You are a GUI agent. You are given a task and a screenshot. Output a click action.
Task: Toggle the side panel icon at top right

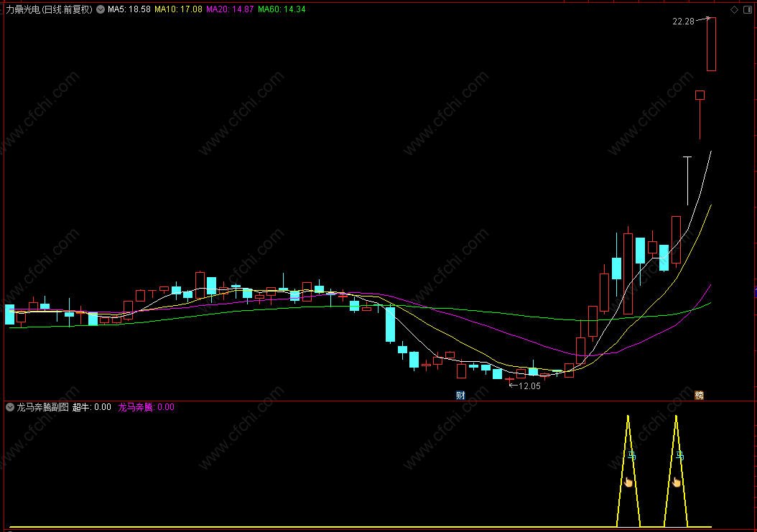click(748, 9)
